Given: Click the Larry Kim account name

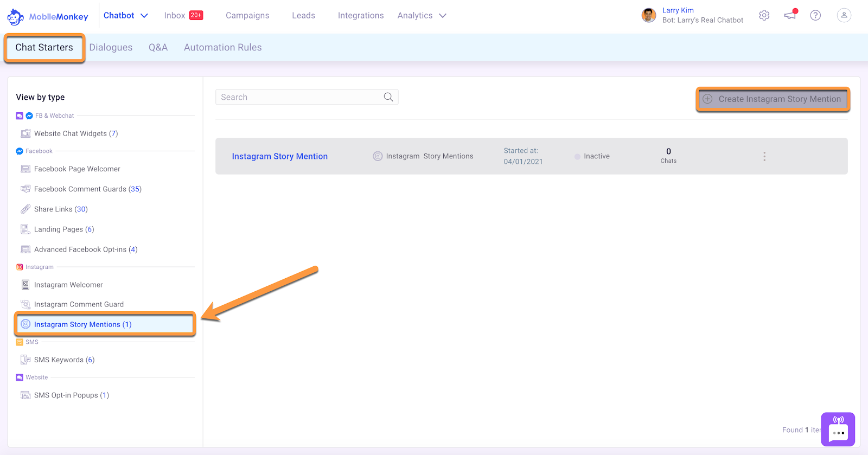Looking at the screenshot, I should pyautogui.click(x=678, y=10).
